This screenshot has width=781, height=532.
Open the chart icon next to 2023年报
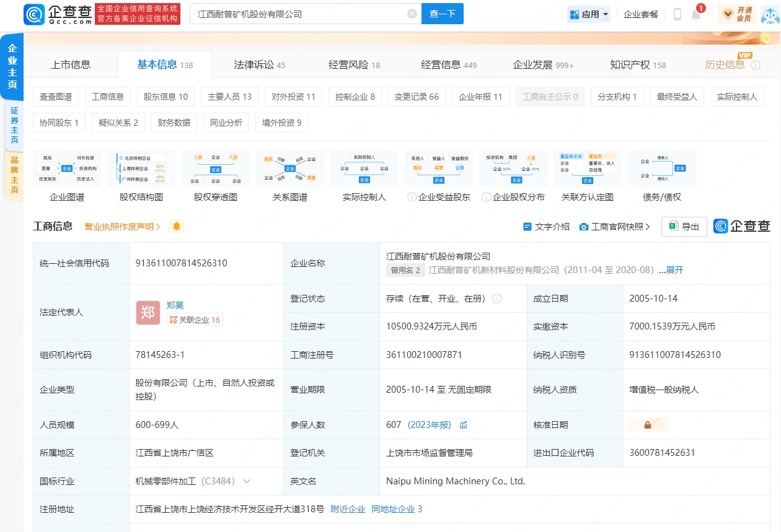pos(464,425)
